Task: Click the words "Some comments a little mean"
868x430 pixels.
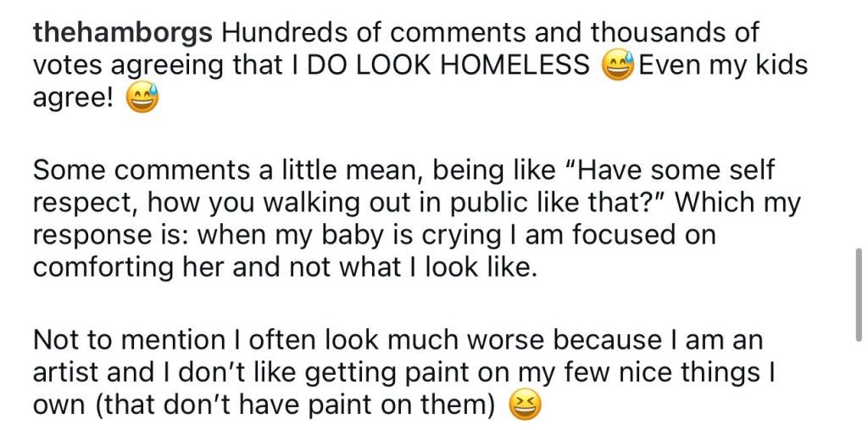Action: (224, 170)
